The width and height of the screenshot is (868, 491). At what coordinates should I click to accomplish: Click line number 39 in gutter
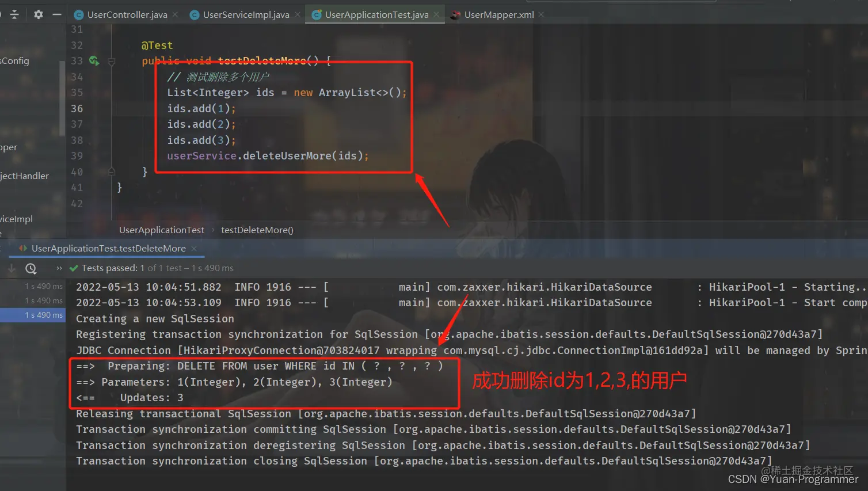click(77, 156)
